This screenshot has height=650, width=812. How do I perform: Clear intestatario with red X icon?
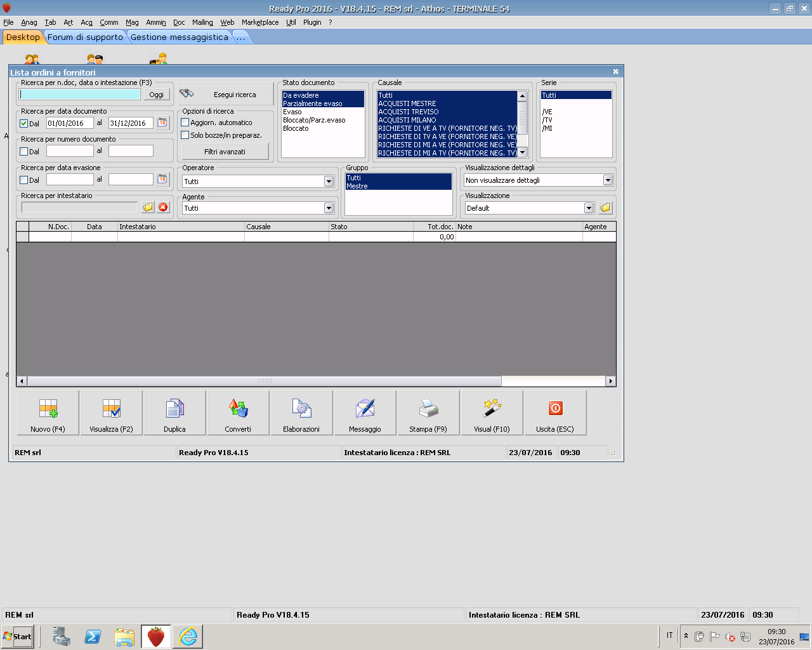pyautogui.click(x=163, y=208)
